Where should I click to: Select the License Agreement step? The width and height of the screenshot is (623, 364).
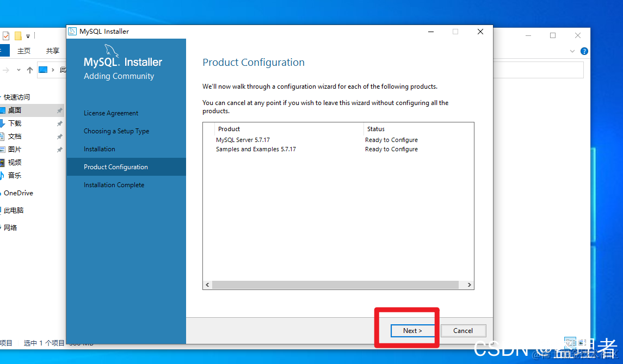point(111,113)
